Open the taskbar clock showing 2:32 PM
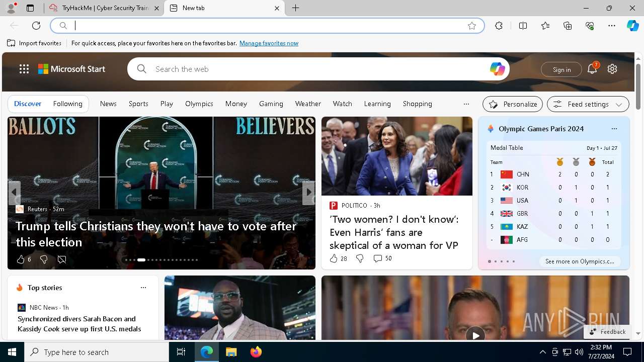 click(601, 352)
